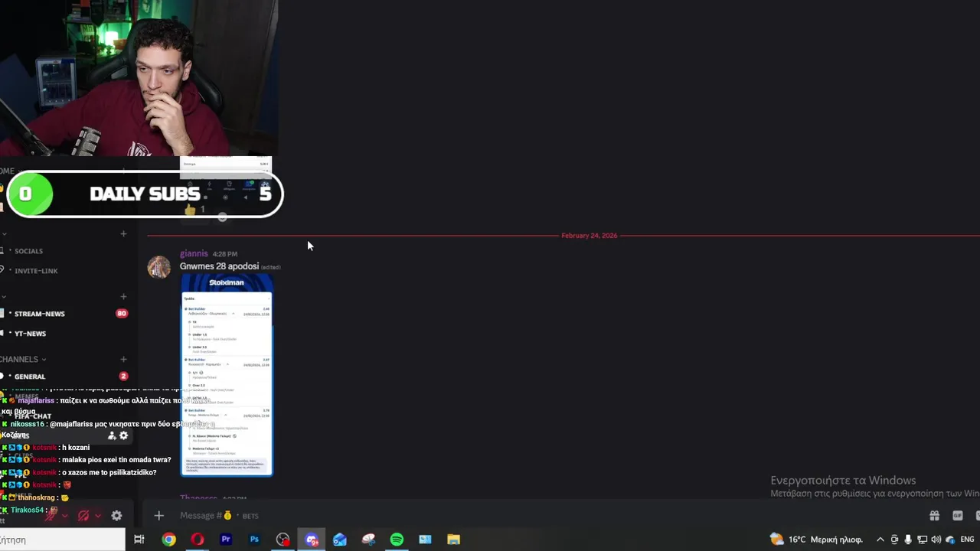Open volume tray icon

pyautogui.click(x=936, y=540)
